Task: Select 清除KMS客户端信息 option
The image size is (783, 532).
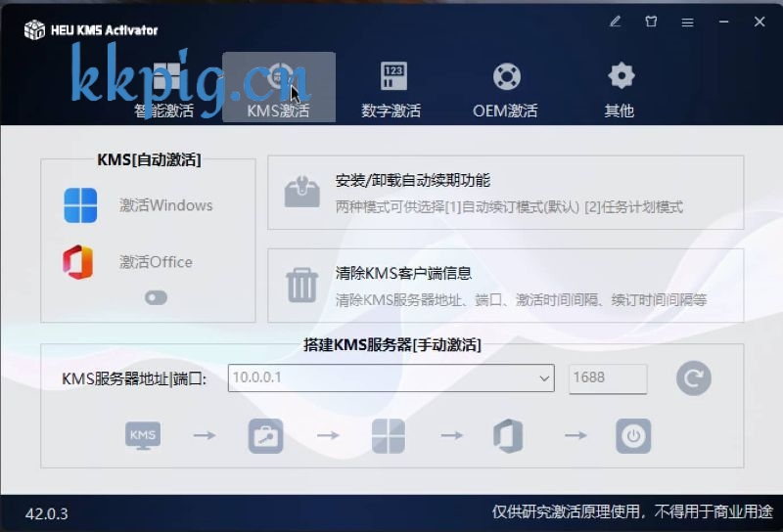Action: point(505,286)
